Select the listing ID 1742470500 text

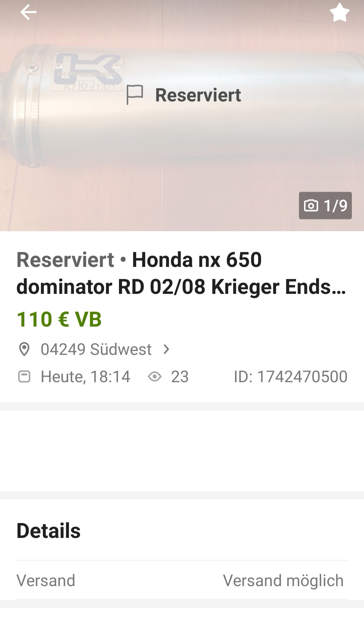point(291,377)
